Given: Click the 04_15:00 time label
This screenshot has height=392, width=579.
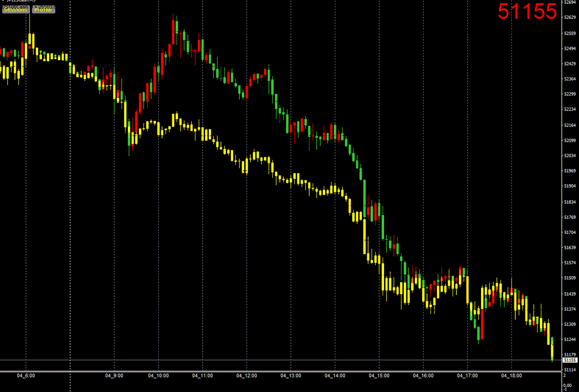Looking at the screenshot, I should click(x=379, y=375).
